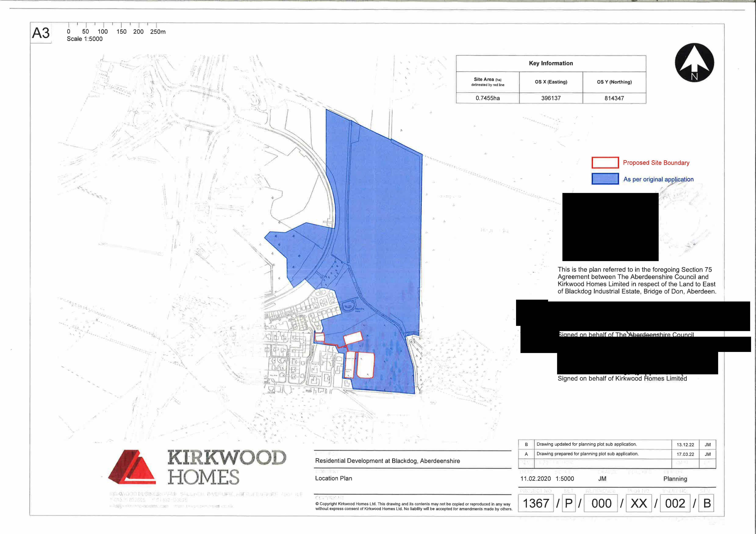Click the site area value '0.7455ha'
The image size is (756, 534).
488,98
